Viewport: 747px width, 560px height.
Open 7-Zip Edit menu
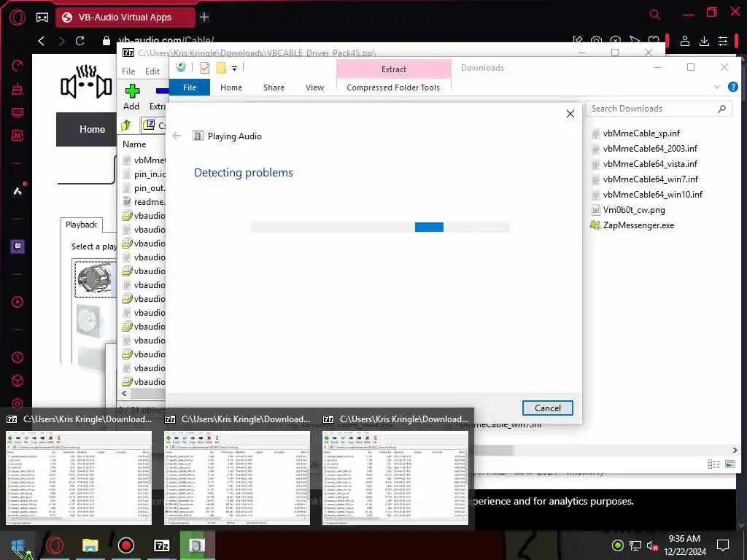coord(152,71)
